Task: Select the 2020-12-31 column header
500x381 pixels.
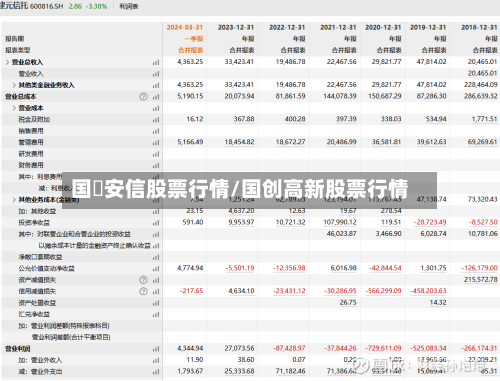Action: (x=383, y=27)
